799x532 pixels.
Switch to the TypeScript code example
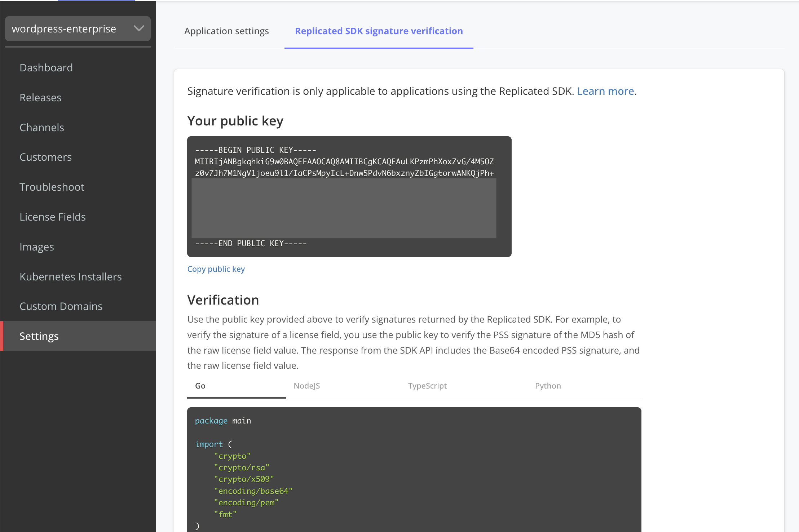point(427,385)
